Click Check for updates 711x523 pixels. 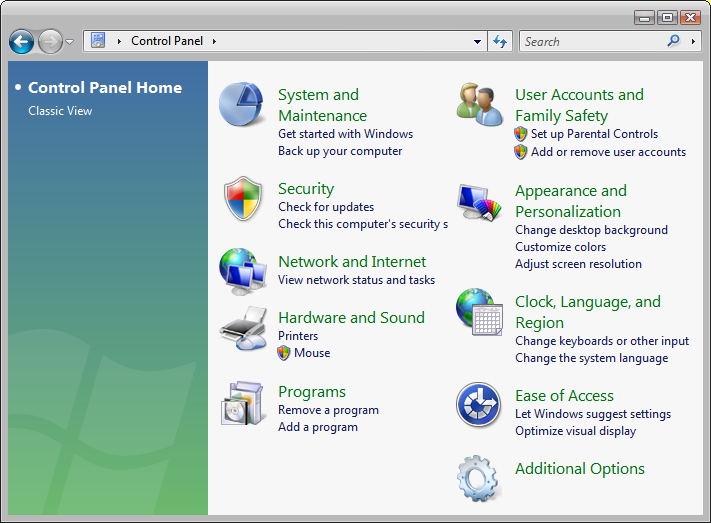click(326, 207)
